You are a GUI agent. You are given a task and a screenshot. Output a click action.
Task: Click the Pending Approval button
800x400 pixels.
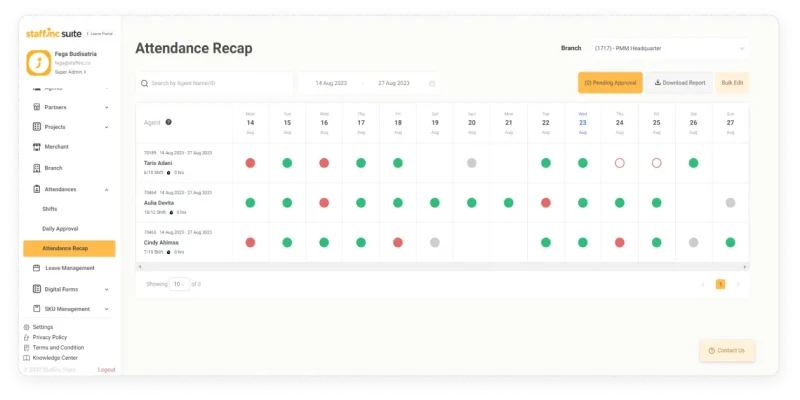(610, 83)
